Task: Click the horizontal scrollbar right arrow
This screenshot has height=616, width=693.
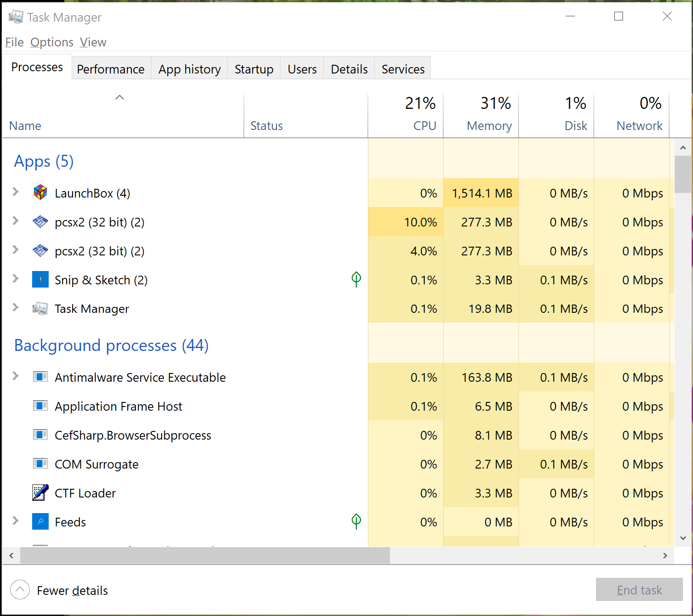Action: coord(665,555)
